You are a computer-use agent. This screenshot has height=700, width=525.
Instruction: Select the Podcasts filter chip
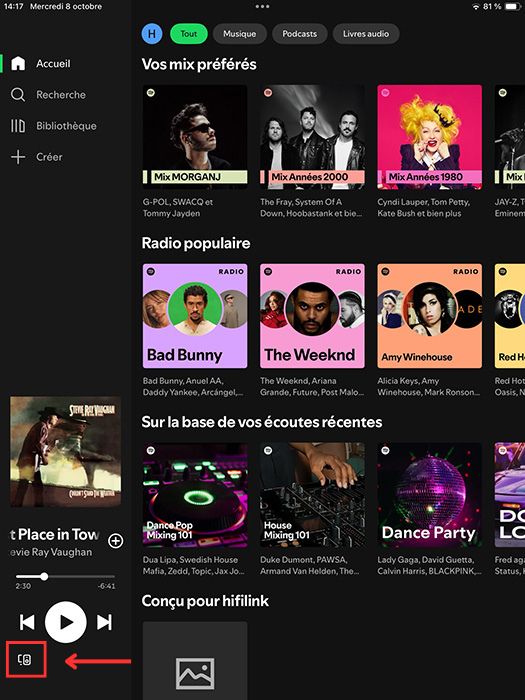pos(300,33)
